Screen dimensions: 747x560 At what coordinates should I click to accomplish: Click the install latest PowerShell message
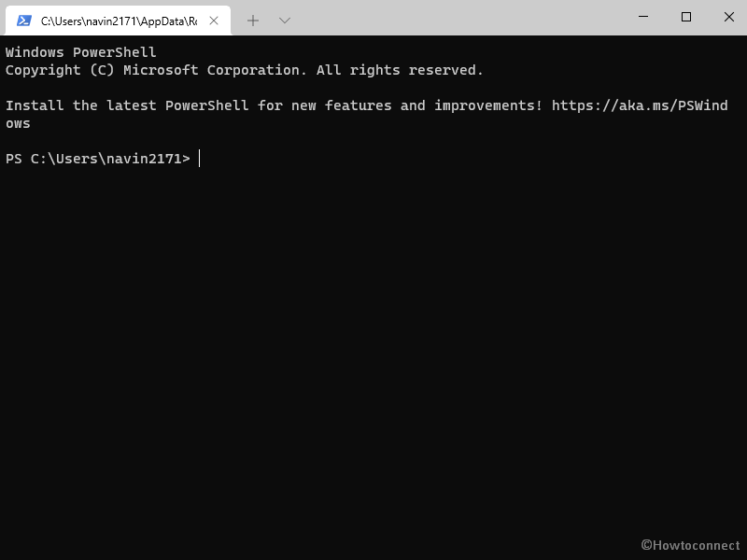pyautogui.click(x=271, y=105)
